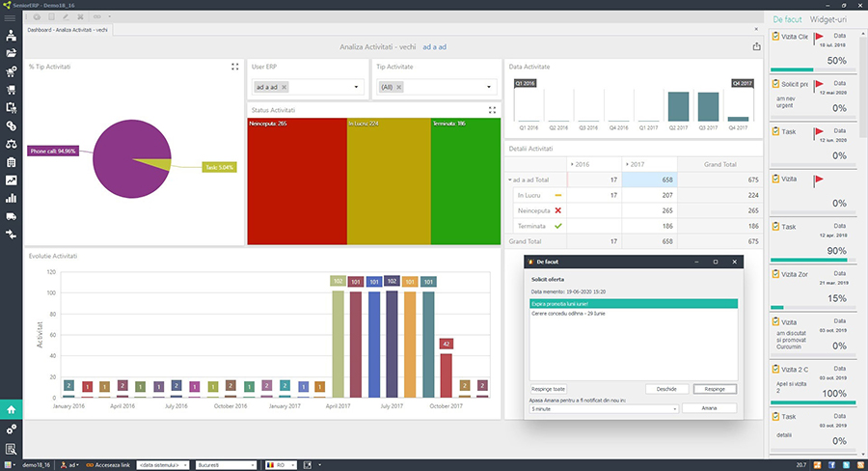Click the link chain toolbar icon
Viewport: 868px width, 471px height.
coord(96,16)
